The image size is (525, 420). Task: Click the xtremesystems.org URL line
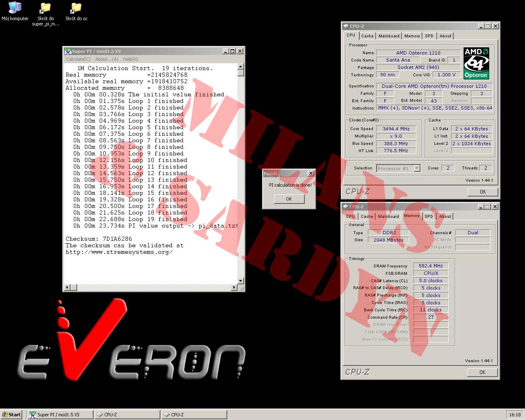[119, 252]
